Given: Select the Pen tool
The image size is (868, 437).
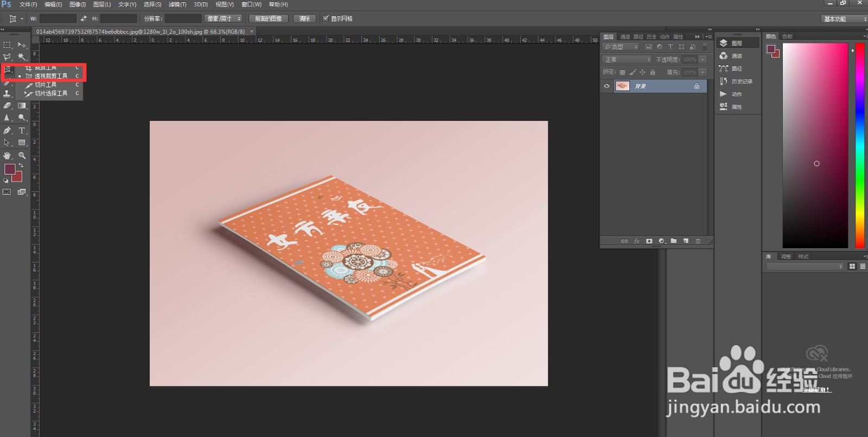Looking at the screenshot, I should [x=7, y=131].
